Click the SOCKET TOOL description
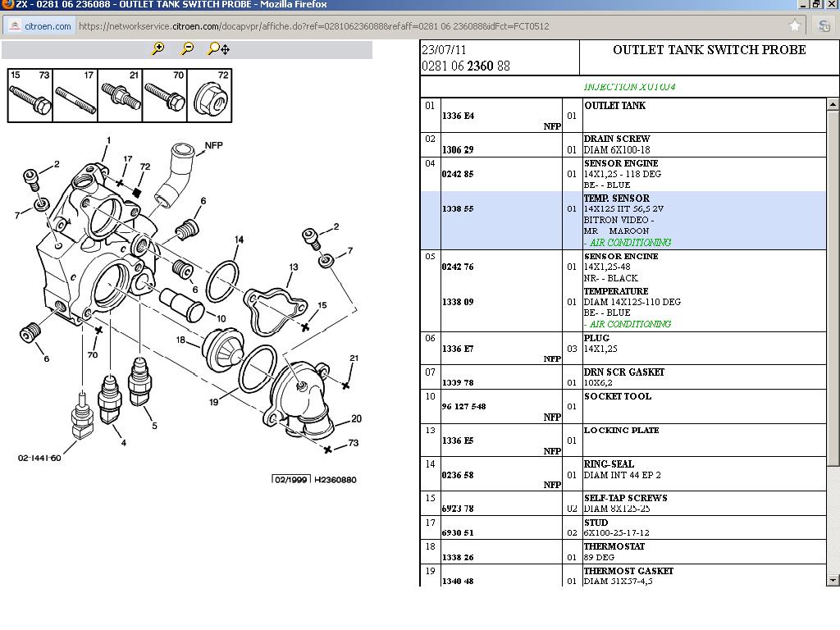Screen dimensions: 840x630 tap(618, 396)
